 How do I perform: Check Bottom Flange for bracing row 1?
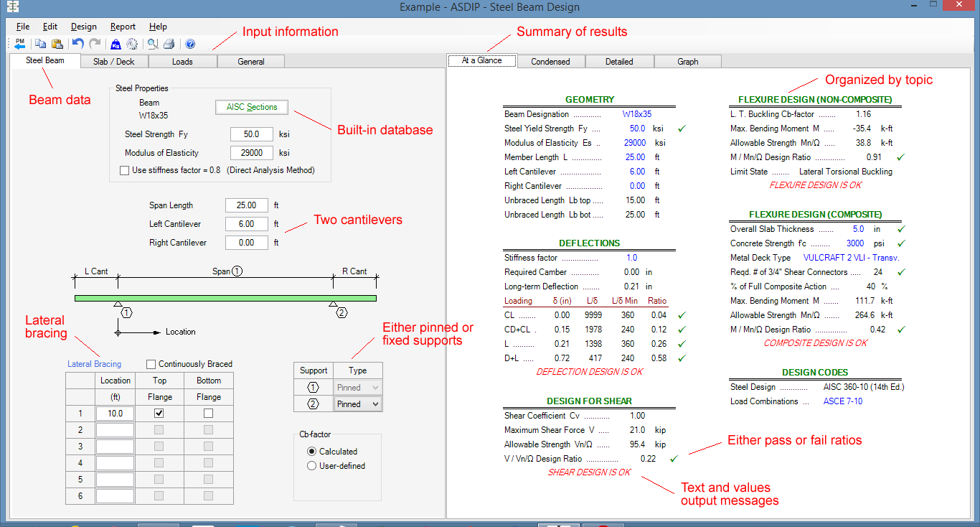[x=208, y=413]
